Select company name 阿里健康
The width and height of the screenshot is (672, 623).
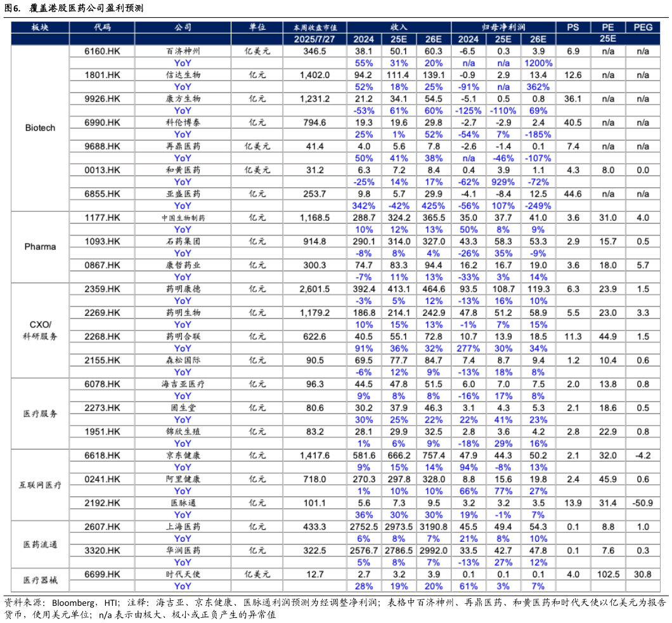183,480
